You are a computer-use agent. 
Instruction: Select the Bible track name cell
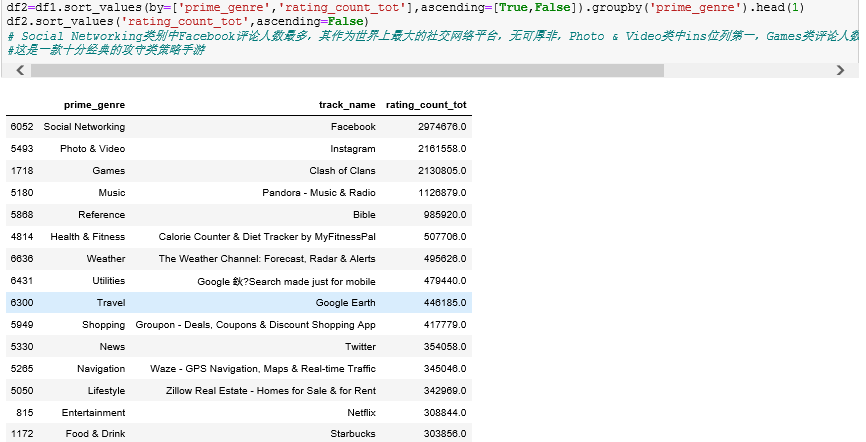point(364,215)
